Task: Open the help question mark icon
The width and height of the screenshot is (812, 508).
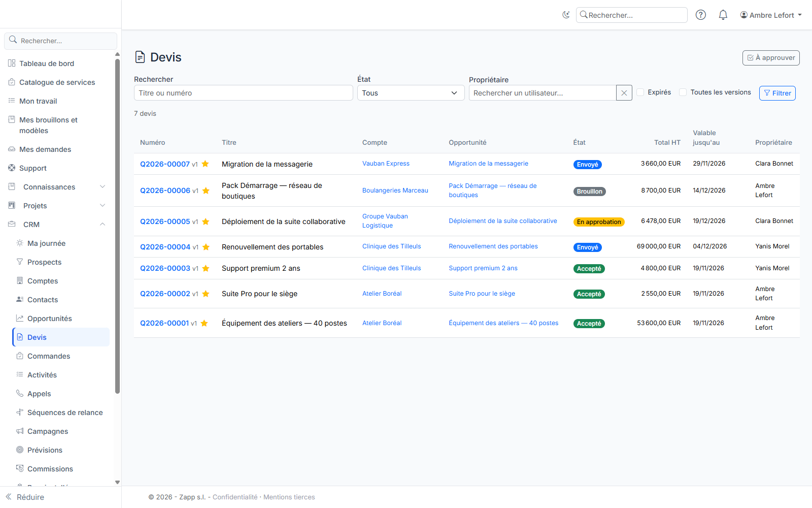Action: coord(701,15)
